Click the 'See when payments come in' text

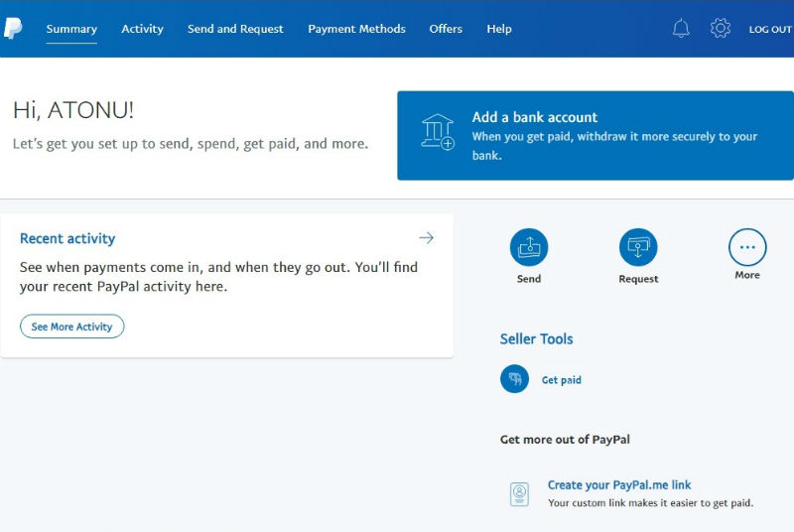point(218,277)
